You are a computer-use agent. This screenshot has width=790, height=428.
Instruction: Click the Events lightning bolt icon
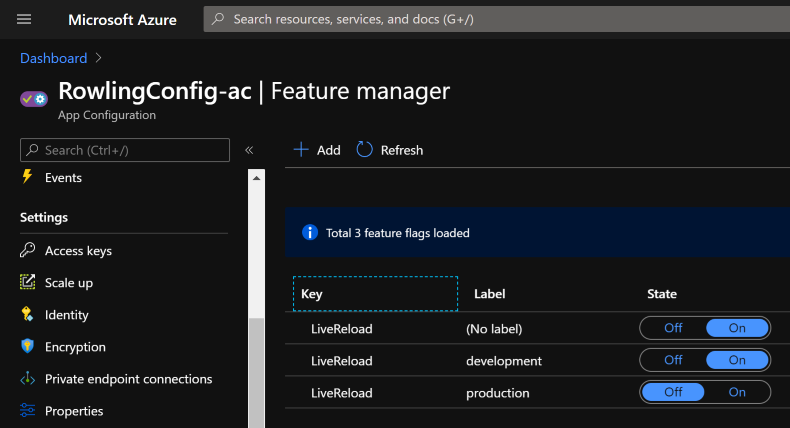pyautogui.click(x=27, y=176)
